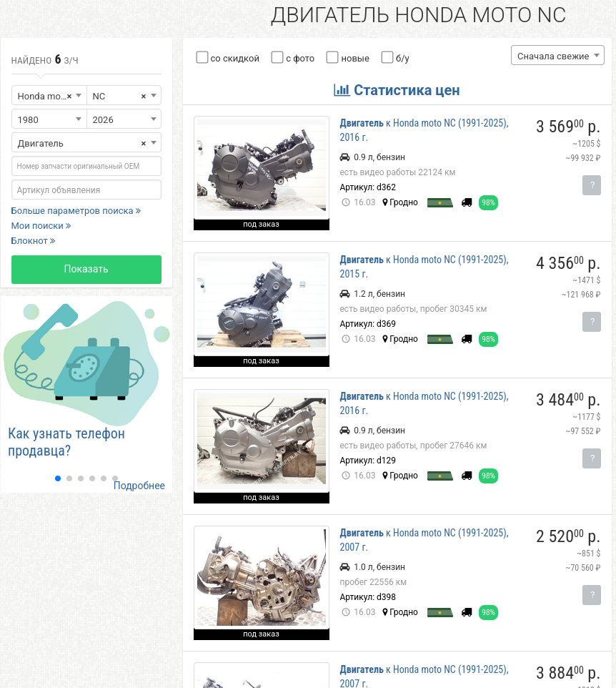Enable the со скидкой checkbox
The image size is (616, 688).
202,57
